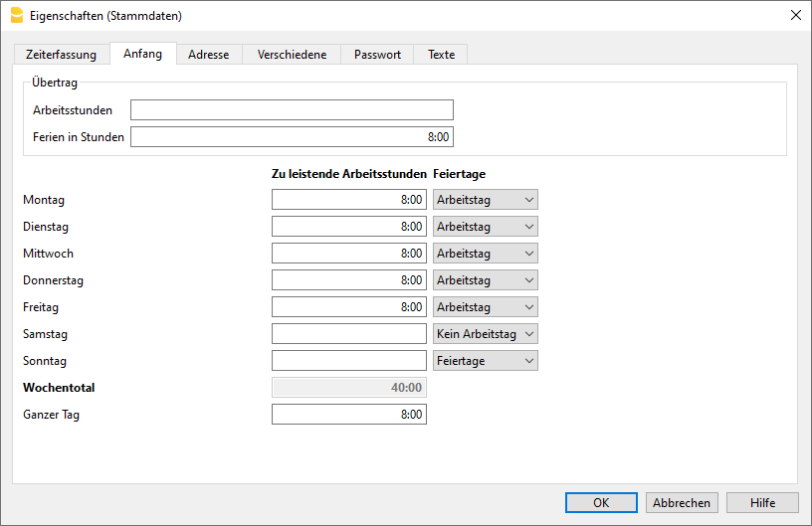Expand the Montag Feiertage dropdown
The image size is (812, 526).
[486, 200]
